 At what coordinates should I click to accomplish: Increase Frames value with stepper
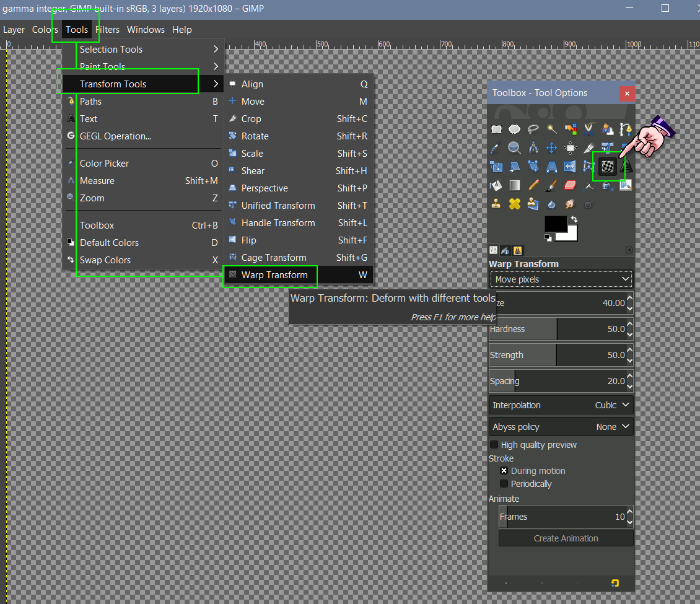629,512
